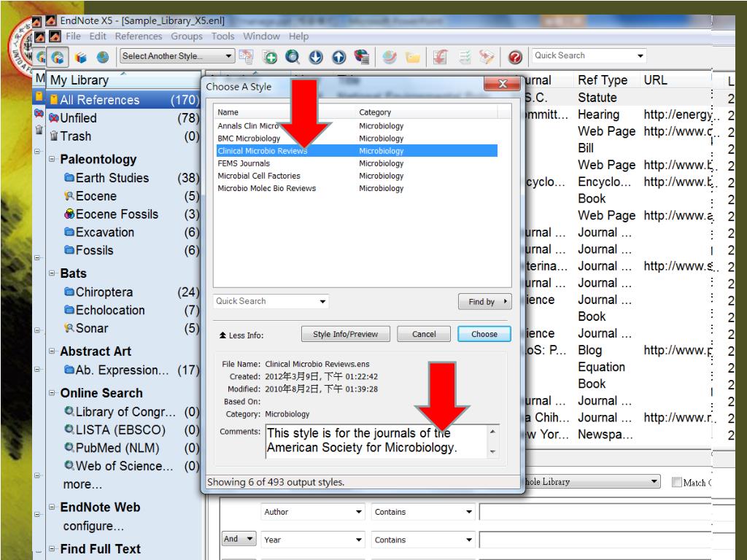
Task: Click the Import down-arrow toolbar icon
Action: (316, 57)
